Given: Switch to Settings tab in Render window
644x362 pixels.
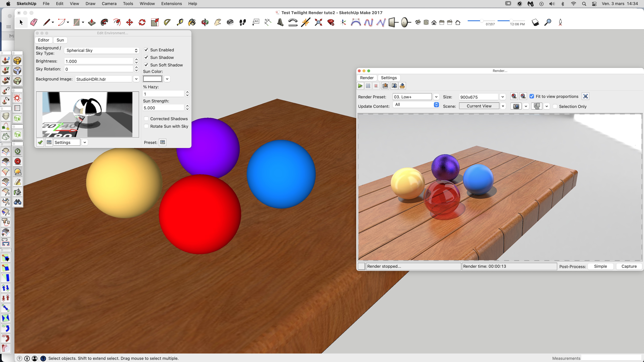Looking at the screenshot, I should pos(389,78).
